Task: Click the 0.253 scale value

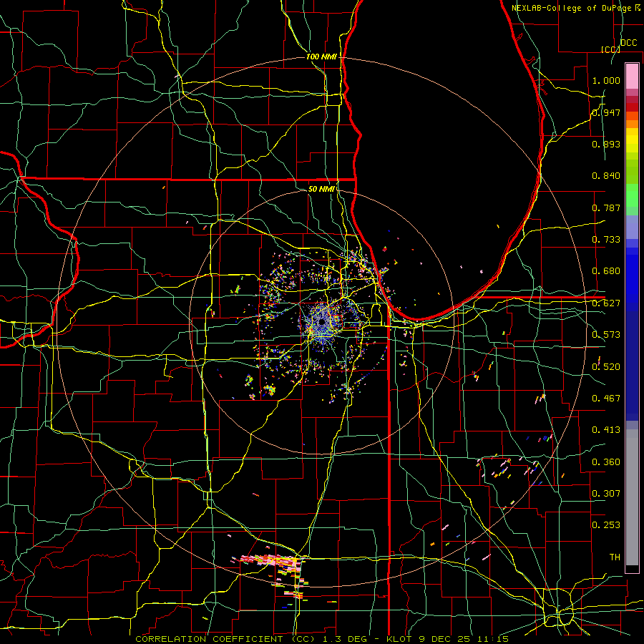Action: click(x=606, y=525)
